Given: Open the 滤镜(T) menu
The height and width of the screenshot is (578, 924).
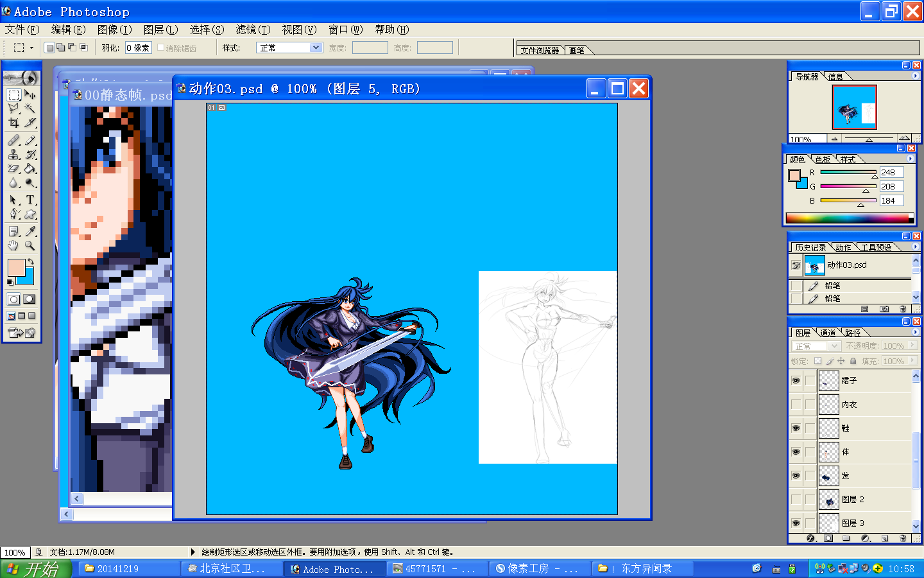Looking at the screenshot, I should point(253,30).
